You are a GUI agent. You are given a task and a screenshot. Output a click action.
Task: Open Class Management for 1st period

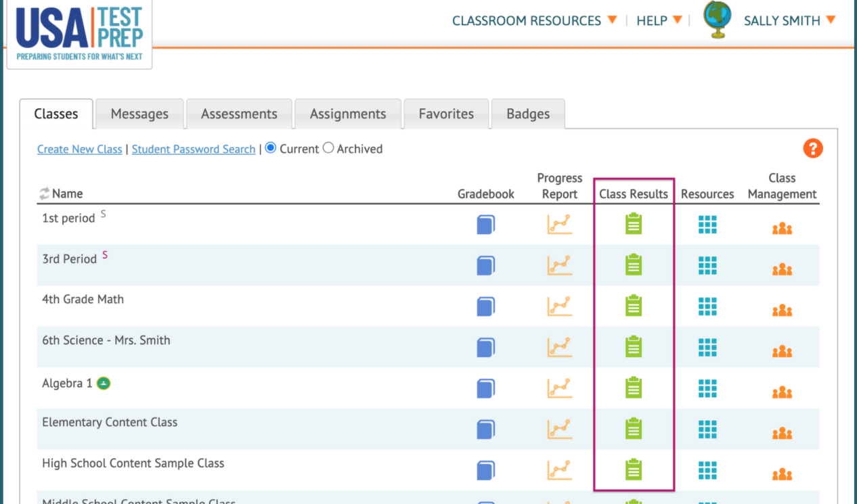pos(782,229)
